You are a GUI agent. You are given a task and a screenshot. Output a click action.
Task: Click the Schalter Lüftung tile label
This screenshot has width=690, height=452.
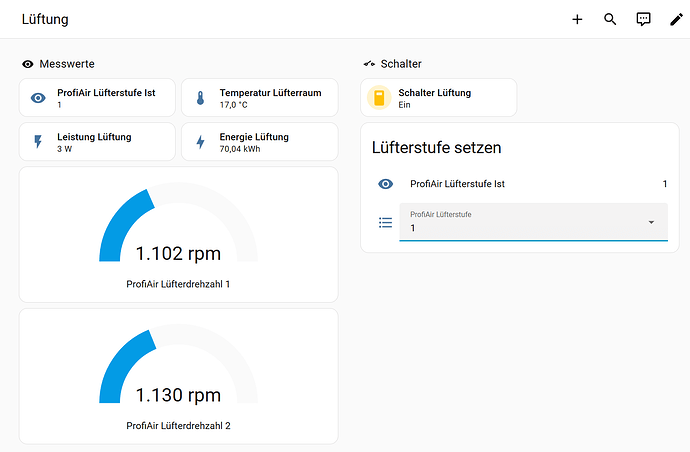tap(435, 93)
